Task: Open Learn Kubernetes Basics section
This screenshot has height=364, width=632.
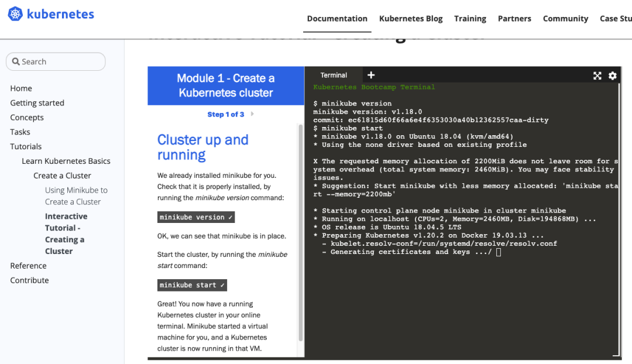Action: [66, 161]
